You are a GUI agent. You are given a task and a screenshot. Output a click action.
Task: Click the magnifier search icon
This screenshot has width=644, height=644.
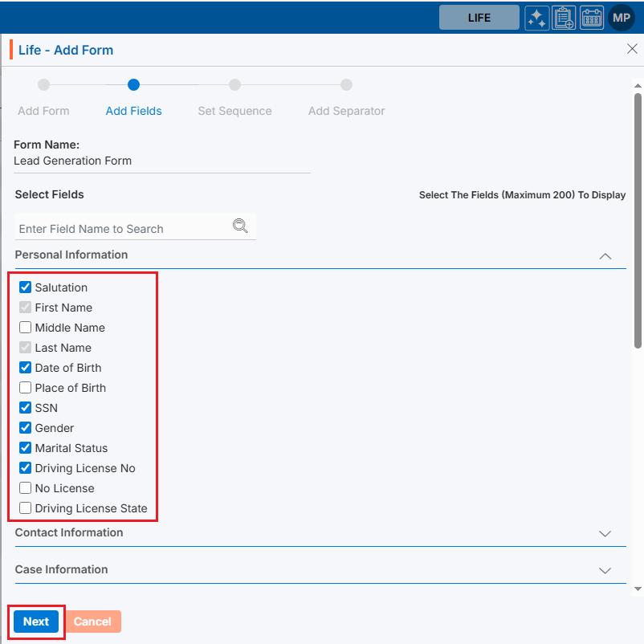coord(240,226)
